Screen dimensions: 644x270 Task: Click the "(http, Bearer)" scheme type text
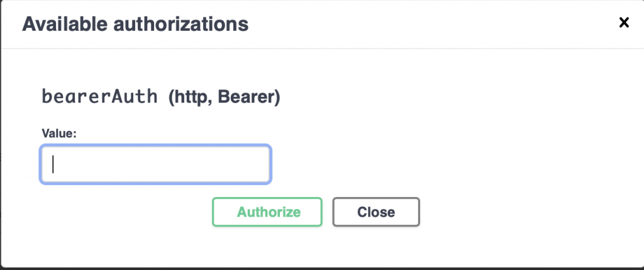tap(224, 98)
